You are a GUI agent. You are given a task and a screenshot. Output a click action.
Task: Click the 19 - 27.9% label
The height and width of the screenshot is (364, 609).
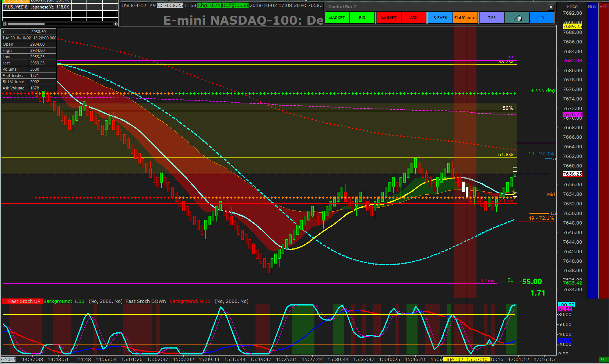tap(541, 154)
